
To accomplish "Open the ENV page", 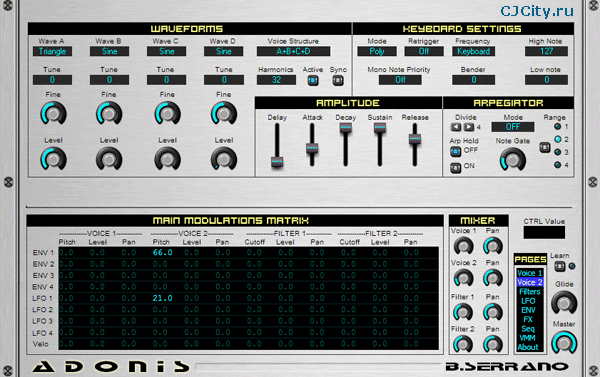I will 530,310.
